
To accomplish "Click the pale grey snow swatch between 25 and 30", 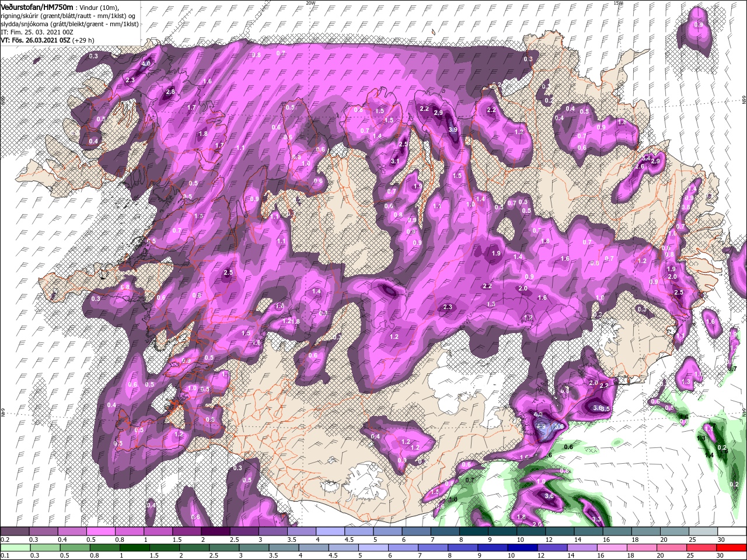I will (x=704, y=531).
